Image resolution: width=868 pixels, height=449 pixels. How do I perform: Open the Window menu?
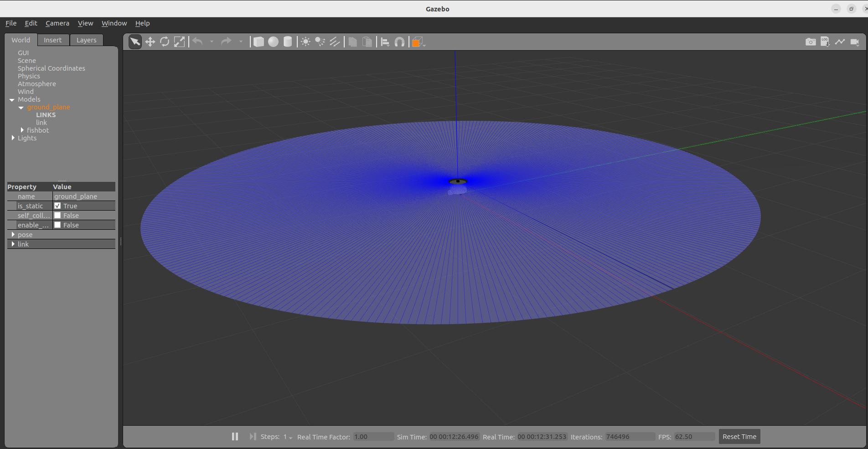[x=114, y=23]
